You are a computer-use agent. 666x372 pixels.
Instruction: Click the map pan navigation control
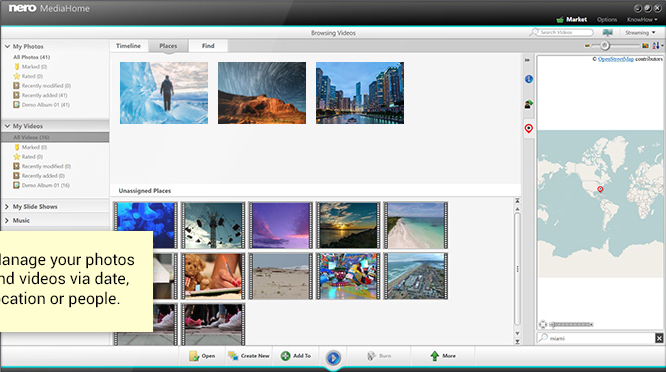click(x=543, y=324)
